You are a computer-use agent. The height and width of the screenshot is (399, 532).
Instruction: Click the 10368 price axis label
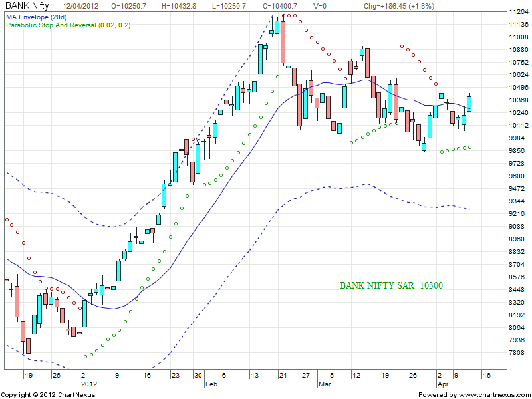click(x=519, y=100)
